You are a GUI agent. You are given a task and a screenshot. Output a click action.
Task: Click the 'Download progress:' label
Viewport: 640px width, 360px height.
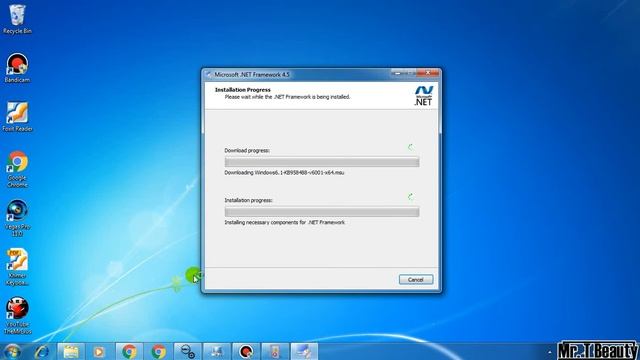coord(247,151)
